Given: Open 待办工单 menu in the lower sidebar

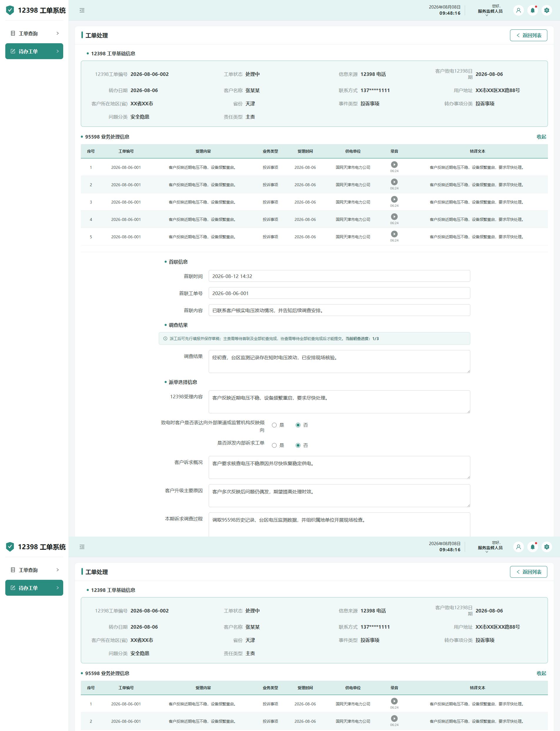Looking at the screenshot, I should coord(34,588).
